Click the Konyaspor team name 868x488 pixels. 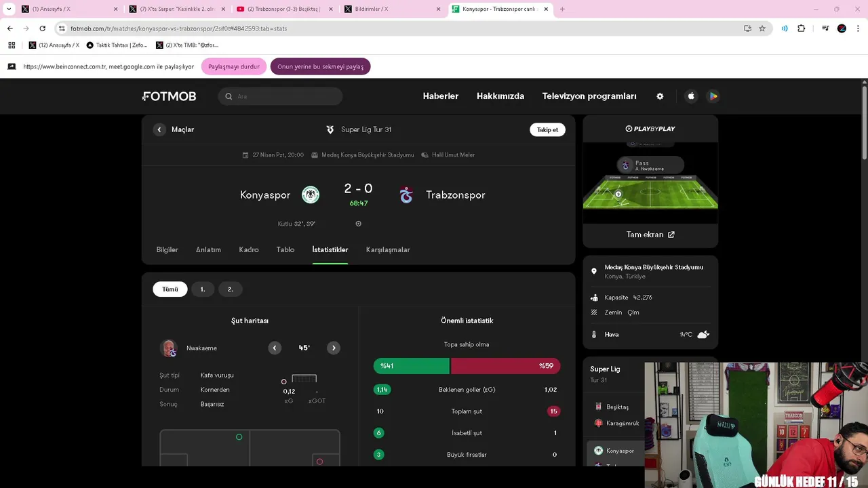coord(265,195)
